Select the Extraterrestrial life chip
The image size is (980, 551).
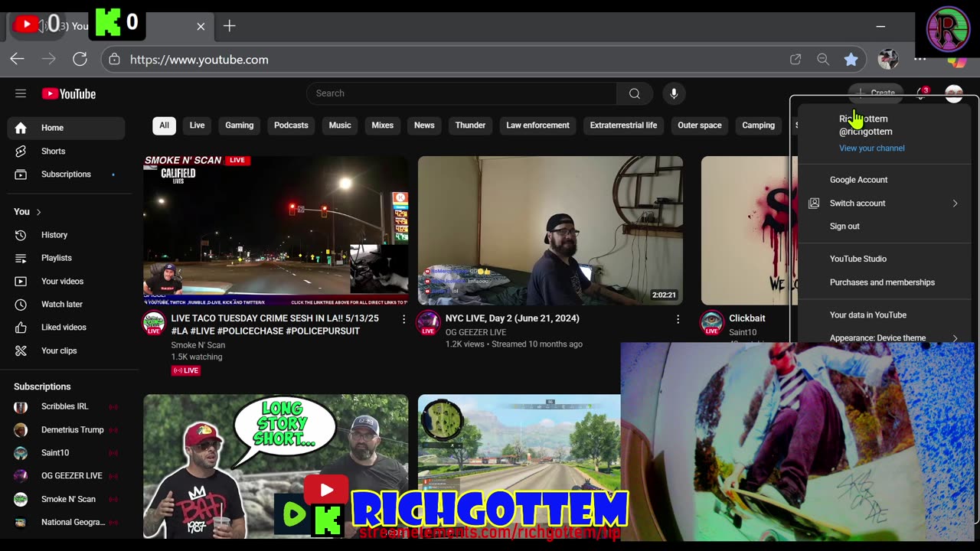[623, 126]
